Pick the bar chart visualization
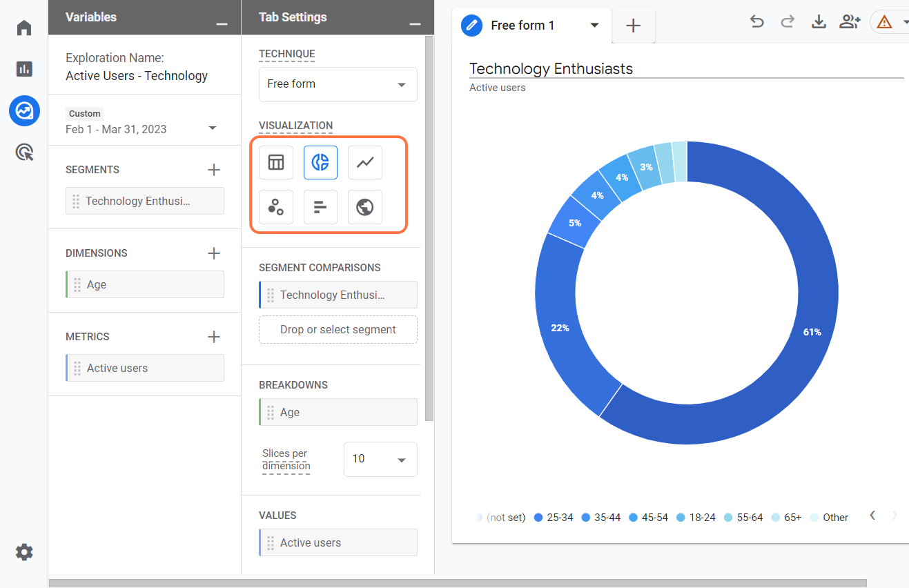Image resolution: width=909 pixels, height=588 pixels. tap(320, 207)
